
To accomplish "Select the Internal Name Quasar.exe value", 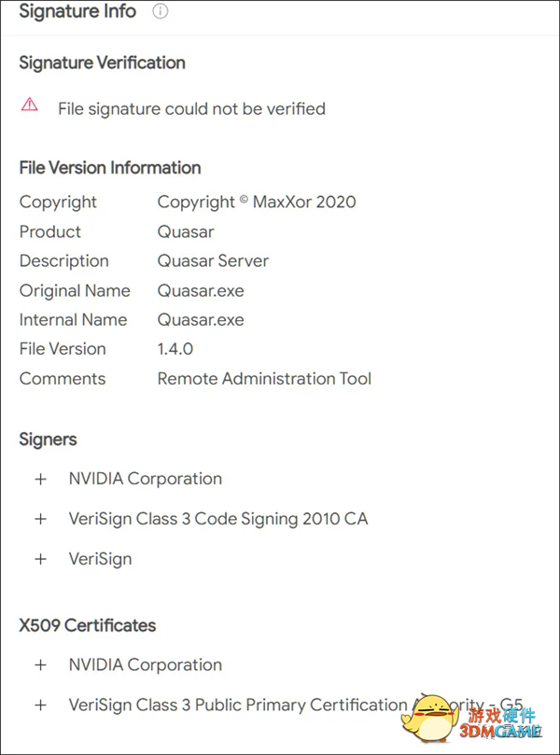I will coord(201,320).
